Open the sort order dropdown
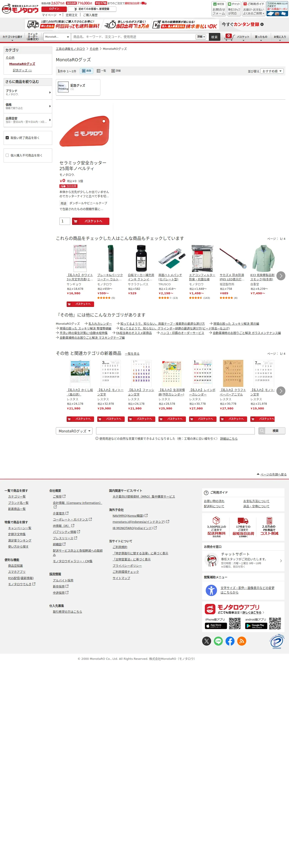 pos(272,71)
